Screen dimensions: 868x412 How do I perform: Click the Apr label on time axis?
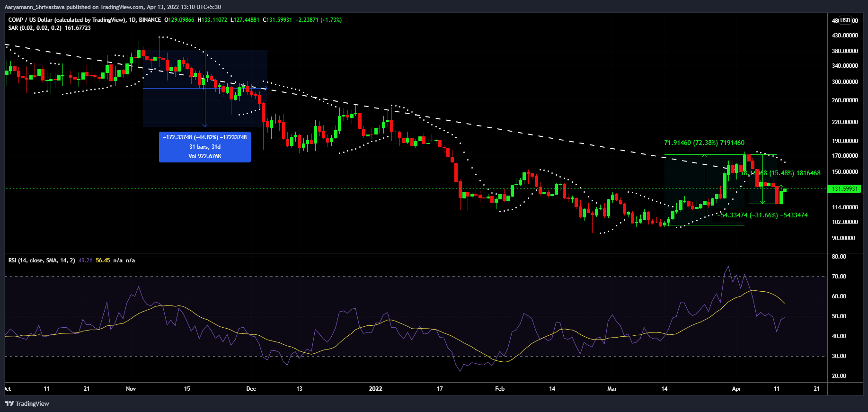point(736,389)
